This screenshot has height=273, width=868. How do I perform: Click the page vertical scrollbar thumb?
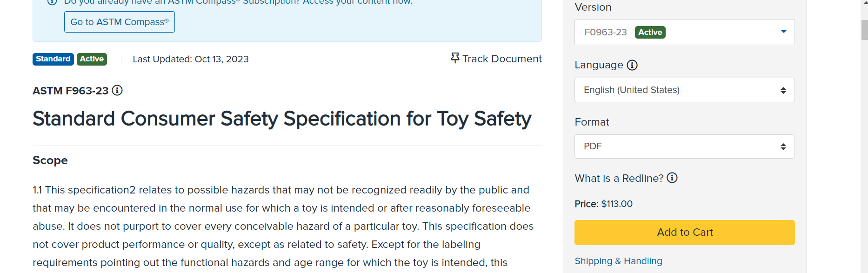[864, 30]
